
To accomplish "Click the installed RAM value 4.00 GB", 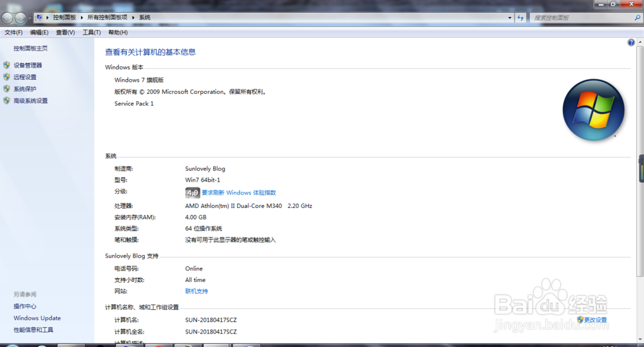I will pos(196,217).
